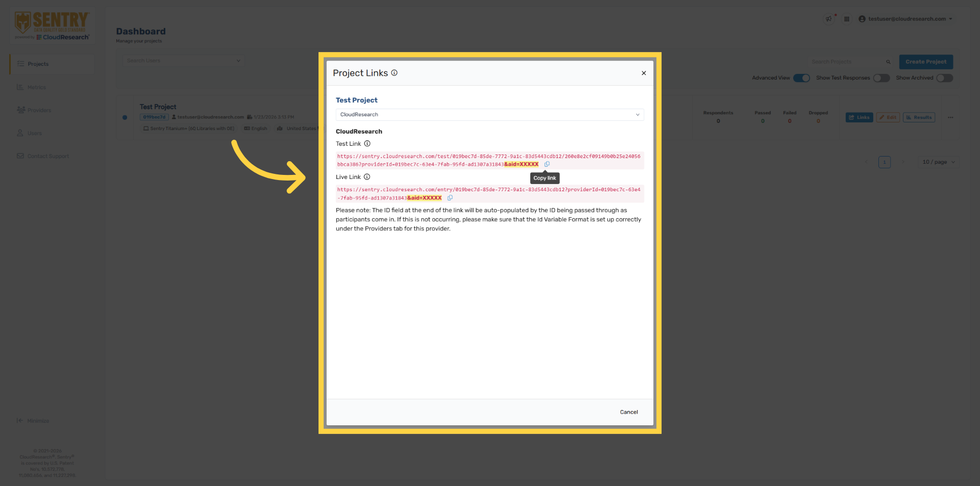Enable Show Test Responses
This screenshot has height=486, width=980.
tap(880, 78)
